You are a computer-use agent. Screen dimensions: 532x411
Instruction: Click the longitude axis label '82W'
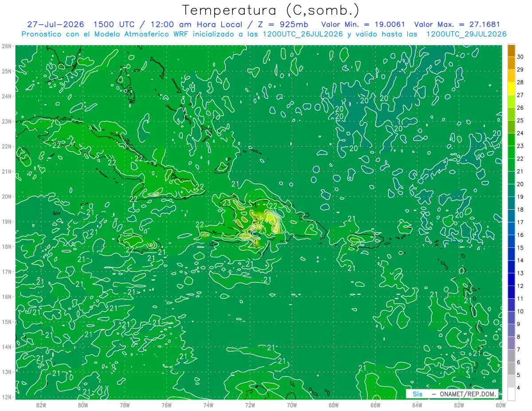[x=41, y=405]
